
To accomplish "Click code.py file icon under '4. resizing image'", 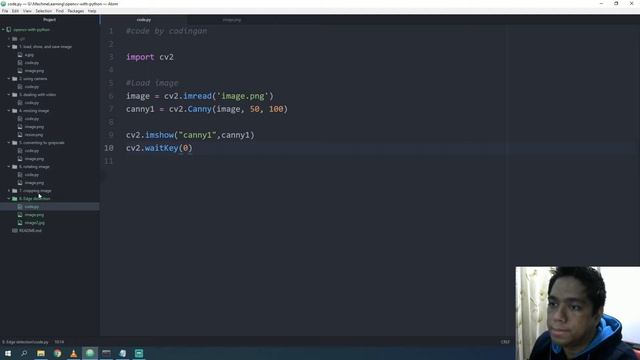I will 20,118.
